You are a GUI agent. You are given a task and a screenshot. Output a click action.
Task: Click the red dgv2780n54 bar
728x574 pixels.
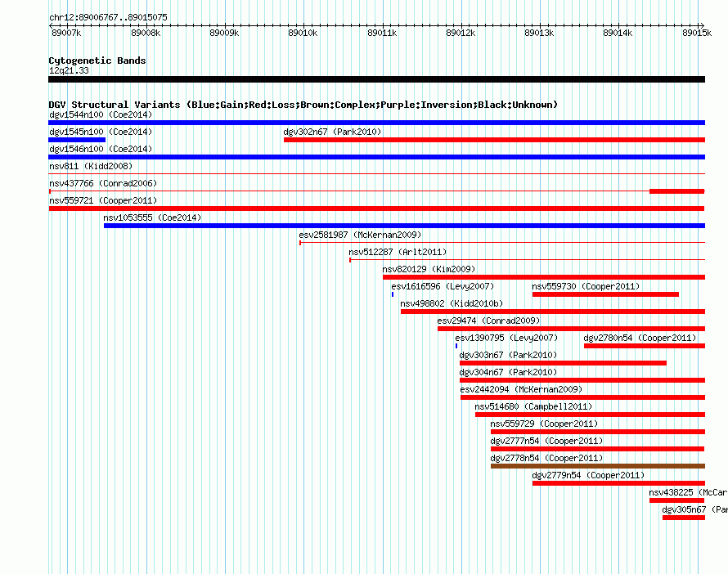tap(645, 346)
